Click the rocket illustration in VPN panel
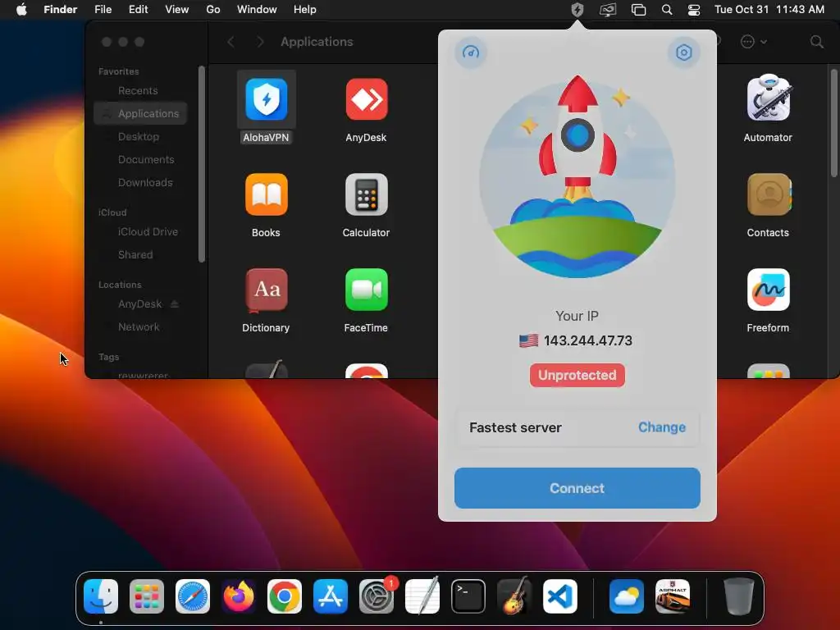Viewport: 840px width, 630px height. pyautogui.click(x=577, y=177)
